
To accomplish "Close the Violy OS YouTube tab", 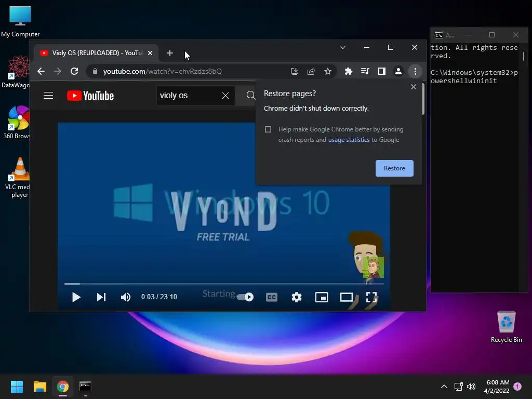I will [x=150, y=53].
